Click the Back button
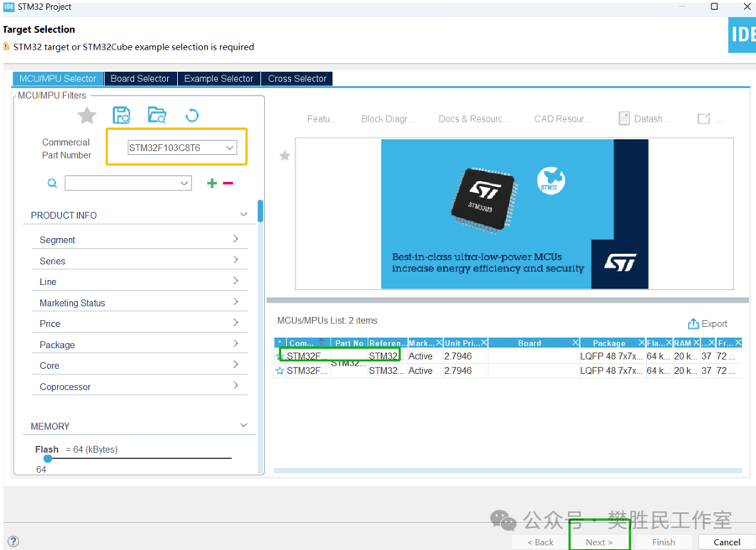This screenshot has height=550, width=756. pyautogui.click(x=540, y=542)
